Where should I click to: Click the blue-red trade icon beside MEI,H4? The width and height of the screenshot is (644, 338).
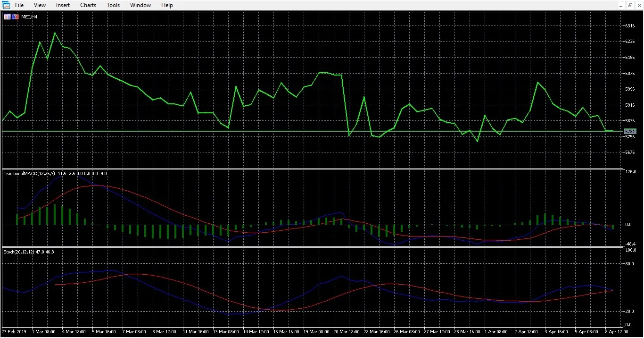coord(16,17)
